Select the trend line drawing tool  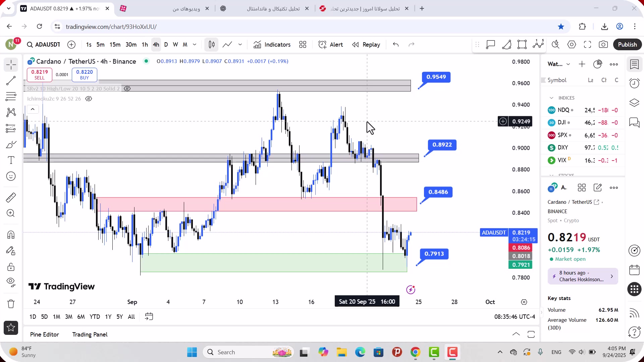[11, 80]
